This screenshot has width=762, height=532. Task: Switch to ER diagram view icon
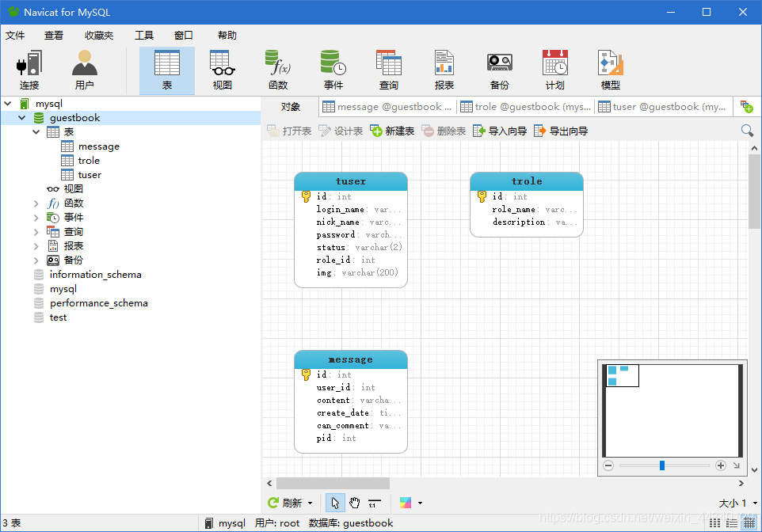tap(749, 522)
